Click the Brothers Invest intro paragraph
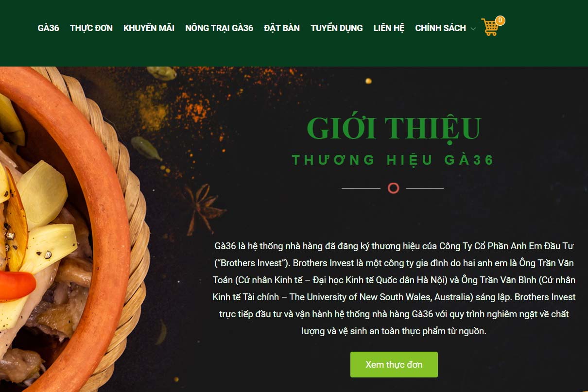The height and width of the screenshot is (392, 588). tap(394, 289)
